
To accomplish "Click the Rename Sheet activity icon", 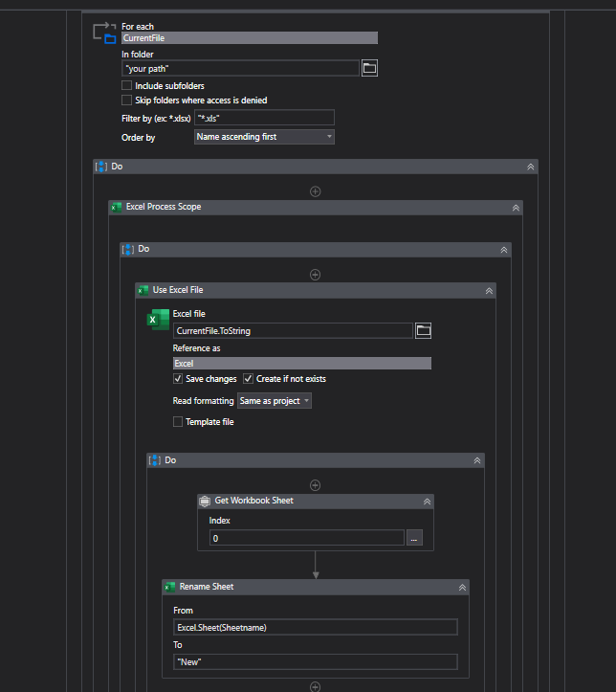I will [x=170, y=587].
